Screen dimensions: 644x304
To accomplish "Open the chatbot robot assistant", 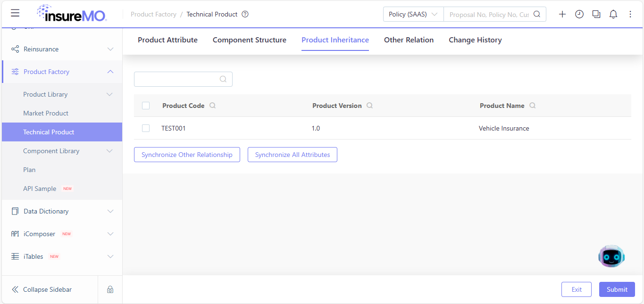I will point(611,256).
